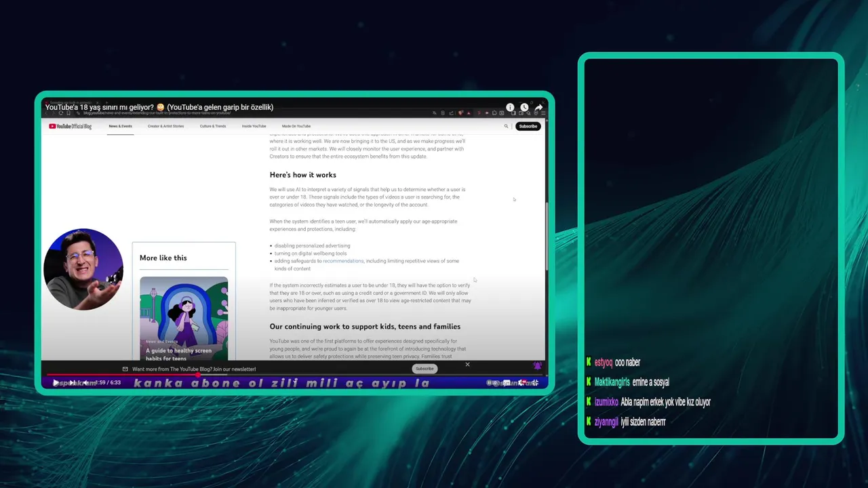Viewport: 868px width, 488px height.
Task: Dismiss the newsletter banner with the X
Action: pos(467,365)
